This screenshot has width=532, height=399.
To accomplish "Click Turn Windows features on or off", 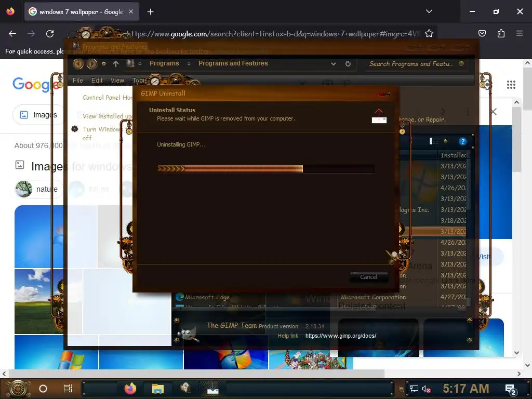I will [102, 134].
